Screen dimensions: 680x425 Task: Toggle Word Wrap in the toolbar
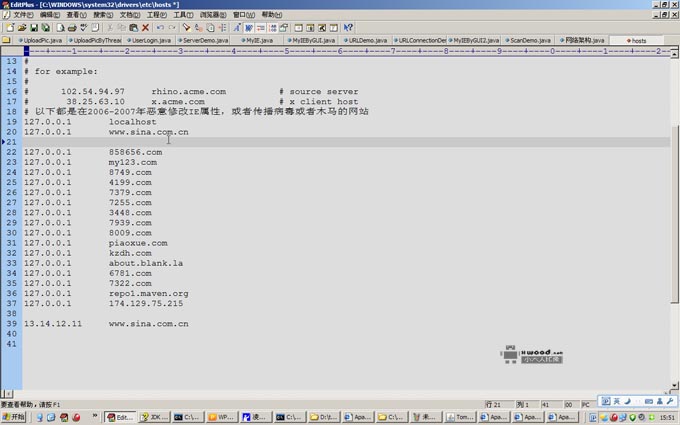(x=249, y=28)
